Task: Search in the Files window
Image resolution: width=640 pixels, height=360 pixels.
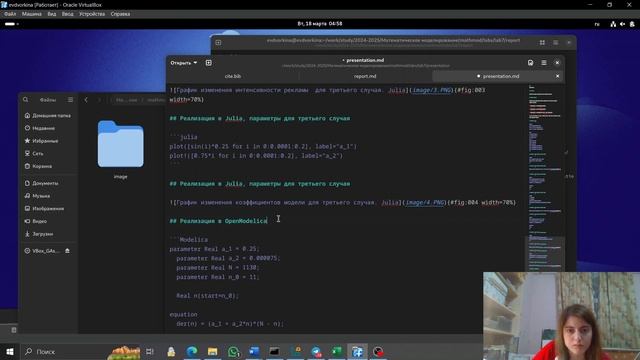Action: (26, 100)
